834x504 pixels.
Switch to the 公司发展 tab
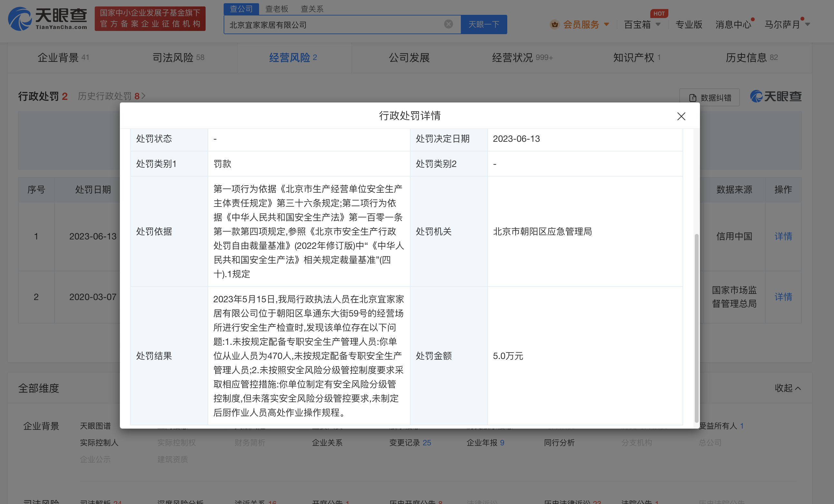point(409,58)
